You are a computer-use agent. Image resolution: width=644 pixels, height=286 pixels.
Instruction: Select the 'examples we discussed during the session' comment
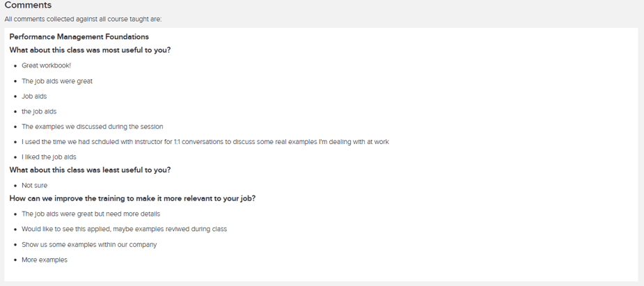[92, 127]
